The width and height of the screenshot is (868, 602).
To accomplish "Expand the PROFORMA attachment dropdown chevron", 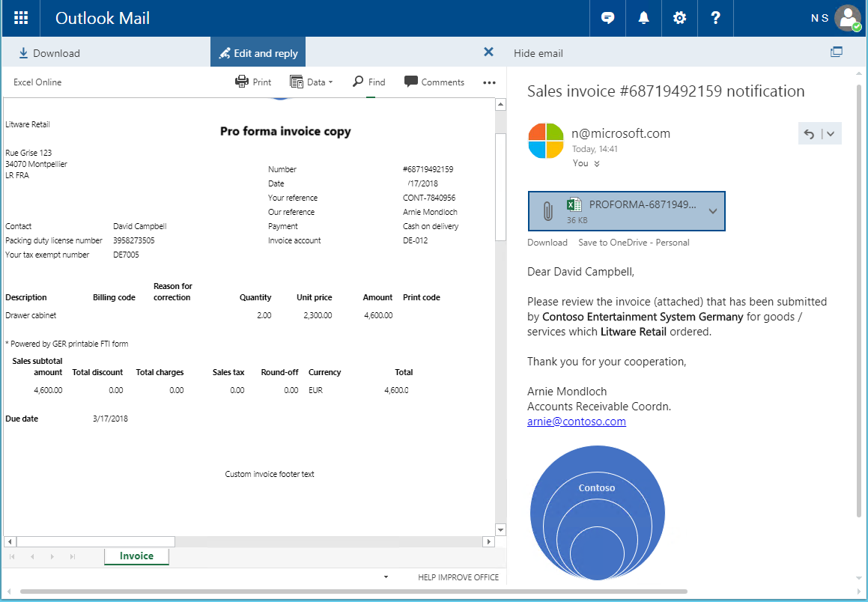I will [x=713, y=211].
